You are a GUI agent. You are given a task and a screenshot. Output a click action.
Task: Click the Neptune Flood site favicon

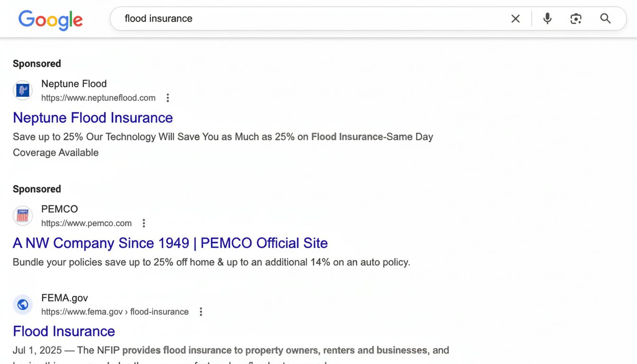pyautogui.click(x=22, y=90)
